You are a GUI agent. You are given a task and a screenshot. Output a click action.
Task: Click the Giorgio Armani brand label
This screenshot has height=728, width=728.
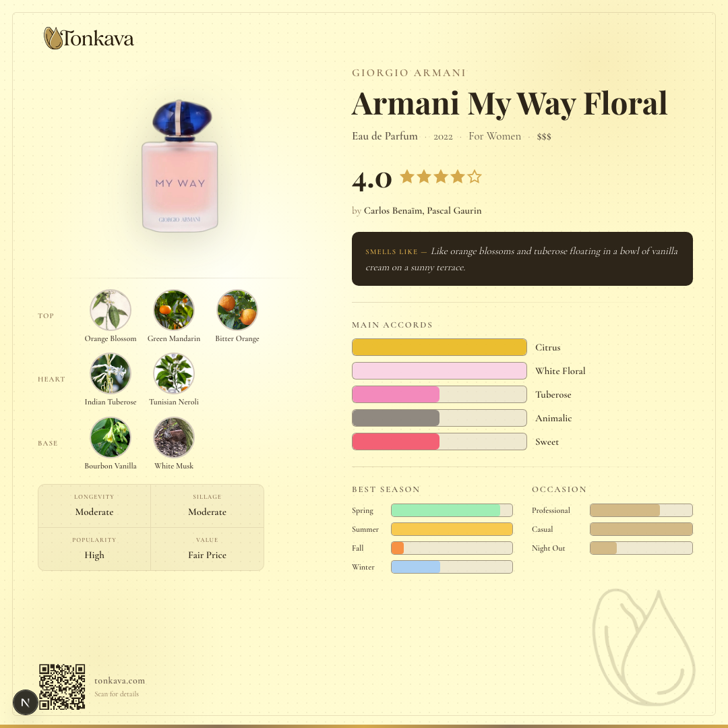coord(408,73)
